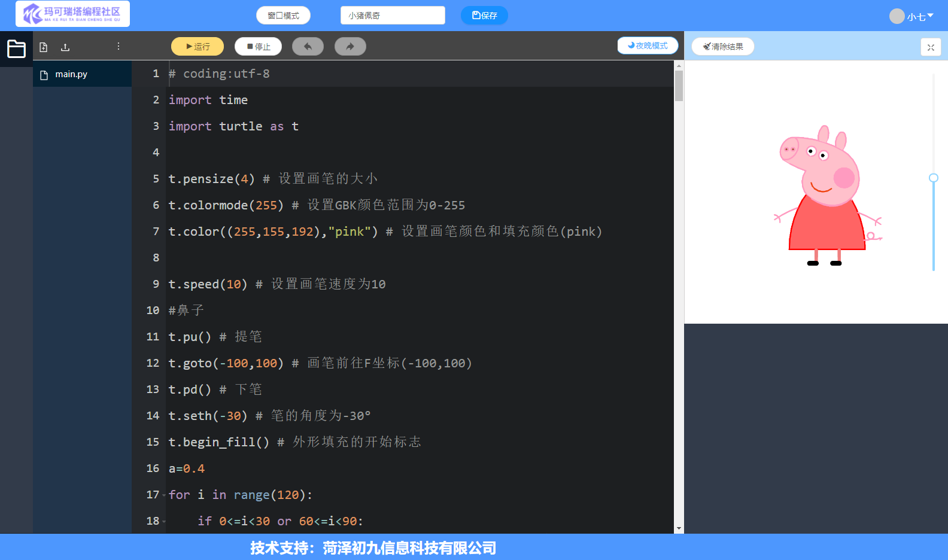Screen dimensions: 948x560
Task: Open the 小七 user dropdown menu
Action: [911, 16]
